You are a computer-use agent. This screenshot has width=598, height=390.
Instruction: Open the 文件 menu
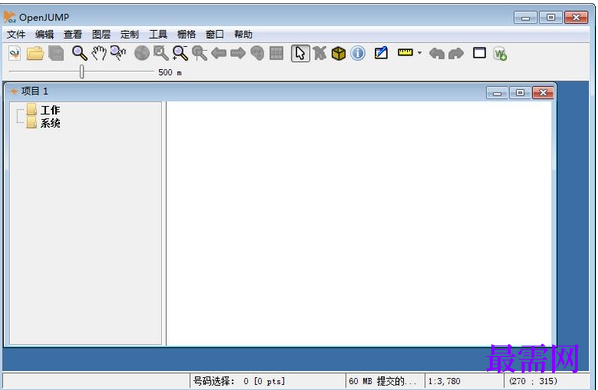(x=16, y=35)
